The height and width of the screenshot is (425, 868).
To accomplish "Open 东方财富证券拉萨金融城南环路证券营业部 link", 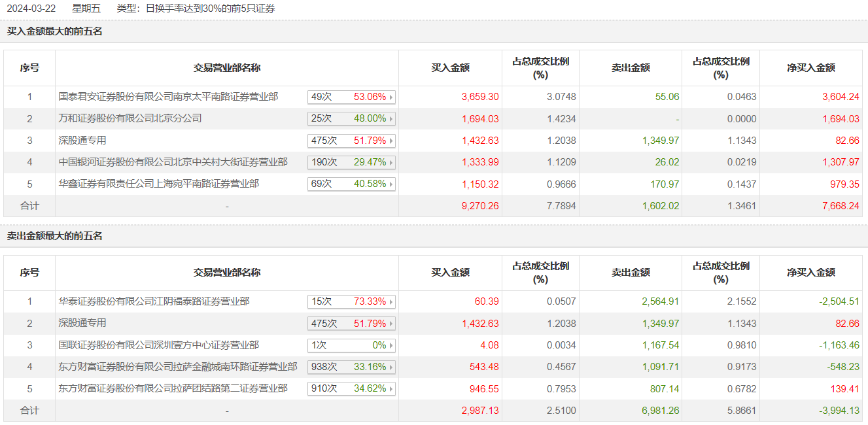I will [177, 367].
